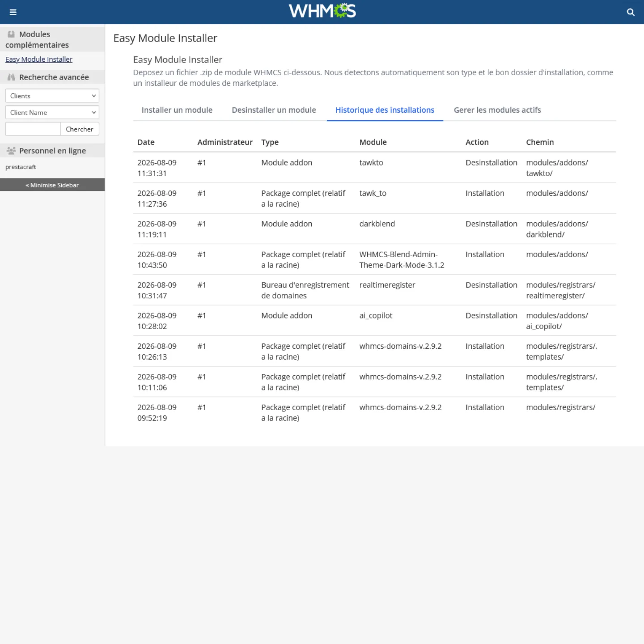This screenshot has height=644, width=644.
Task: Click modules/registrars/realtimeregister/ path cell
Action: click(x=560, y=290)
